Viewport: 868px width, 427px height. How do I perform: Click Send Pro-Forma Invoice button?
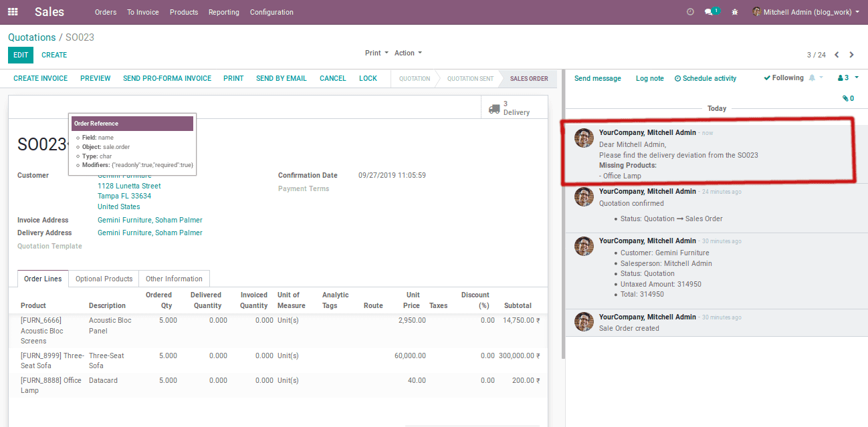click(x=167, y=78)
